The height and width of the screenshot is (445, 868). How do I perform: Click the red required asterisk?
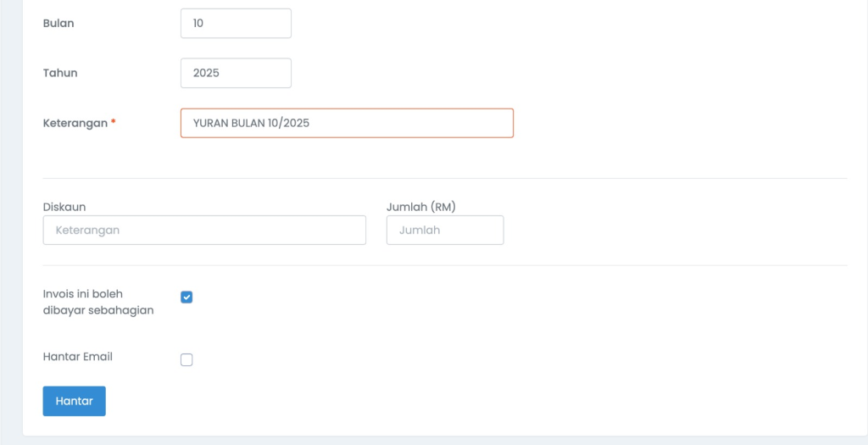114,123
